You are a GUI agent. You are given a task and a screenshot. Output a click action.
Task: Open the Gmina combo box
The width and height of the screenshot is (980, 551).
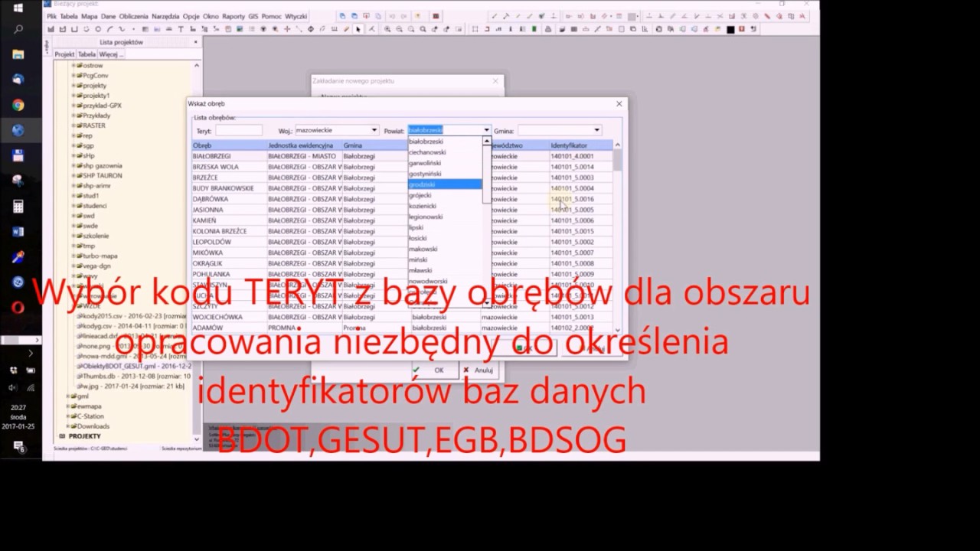coord(560,130)
